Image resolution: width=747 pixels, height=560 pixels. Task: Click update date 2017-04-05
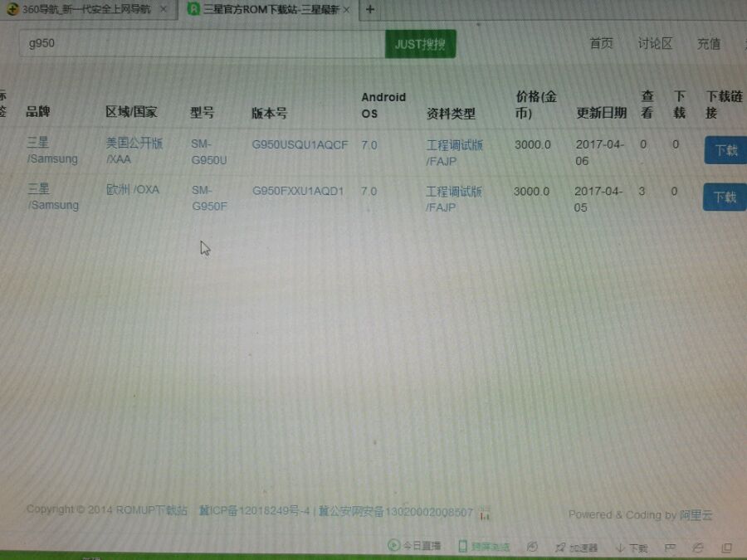coord(598,199)
